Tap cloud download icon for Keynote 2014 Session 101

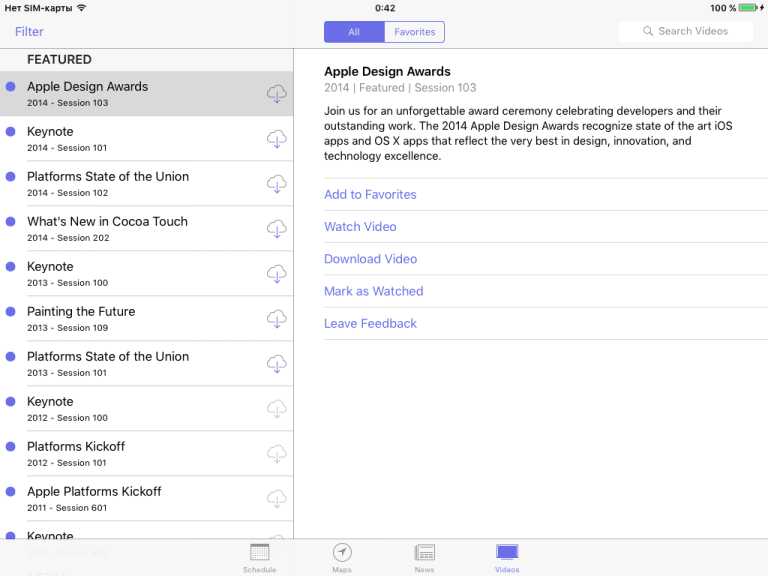point(277,139)
